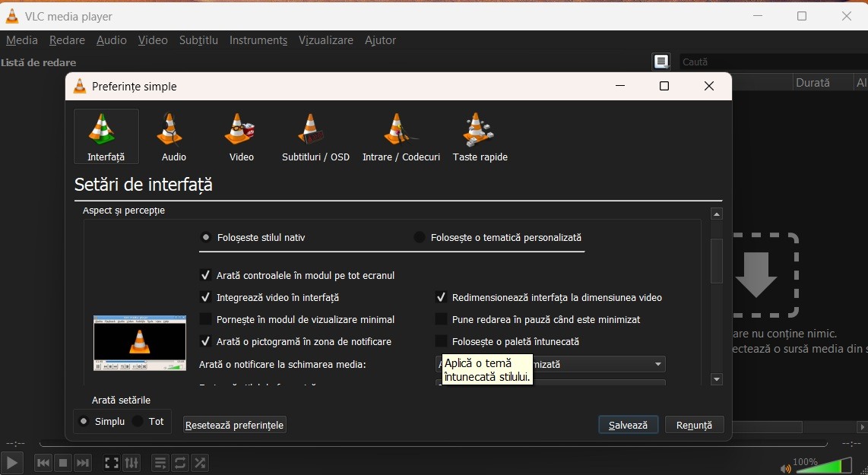
Task: Open the Interfață preferences category
Action: [x=106, y=137]
